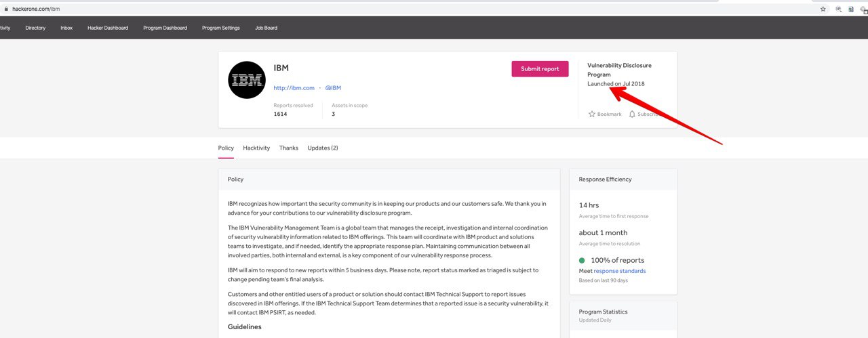Click the Reports resolved count 1614
868x338 pixels.
click(x=280, y=114)
